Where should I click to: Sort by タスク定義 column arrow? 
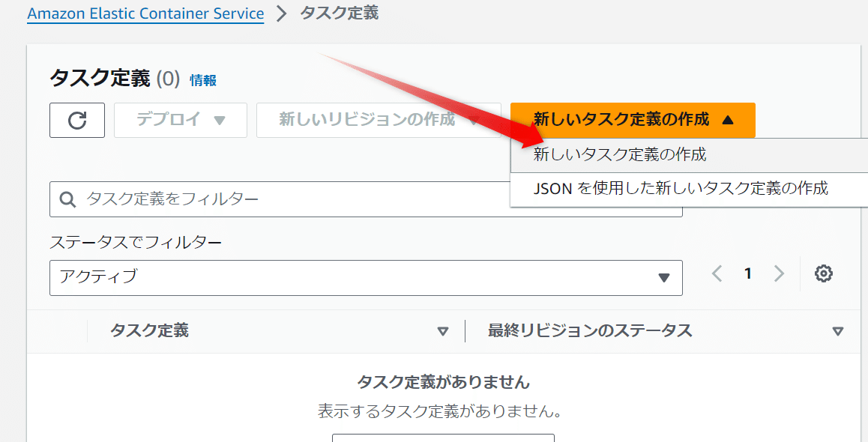pos(442,331)
